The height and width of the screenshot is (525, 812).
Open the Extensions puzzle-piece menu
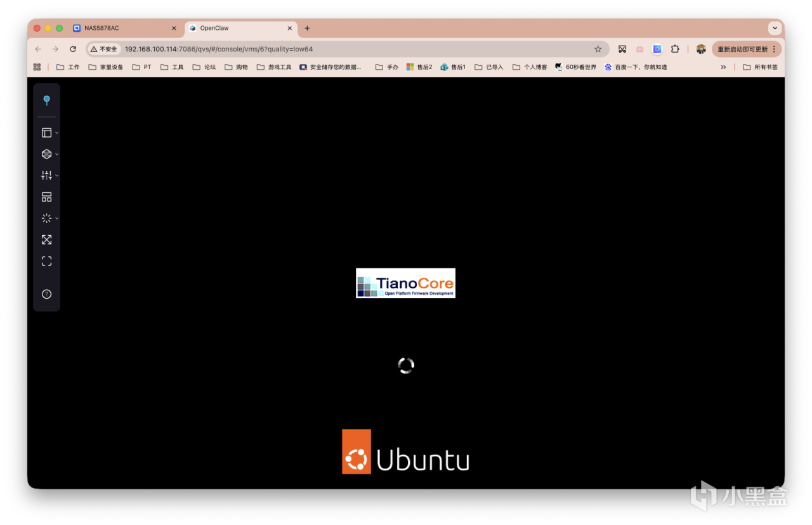pos(675,49)
